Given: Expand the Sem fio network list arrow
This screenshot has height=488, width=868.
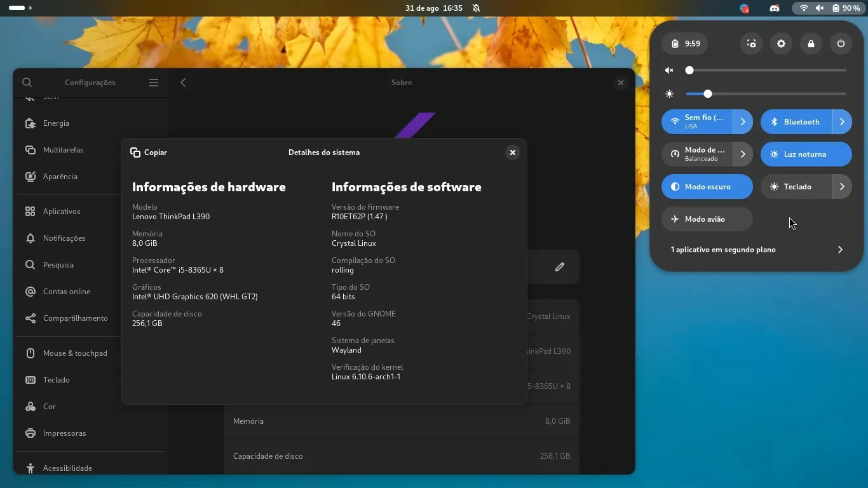Looking at the screenshot, I should pos(743,122).
